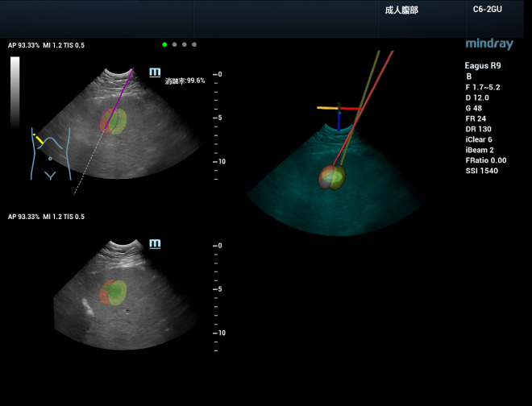
Task: Click the D 12.0 depth parameter
Action: click(477, 97)
